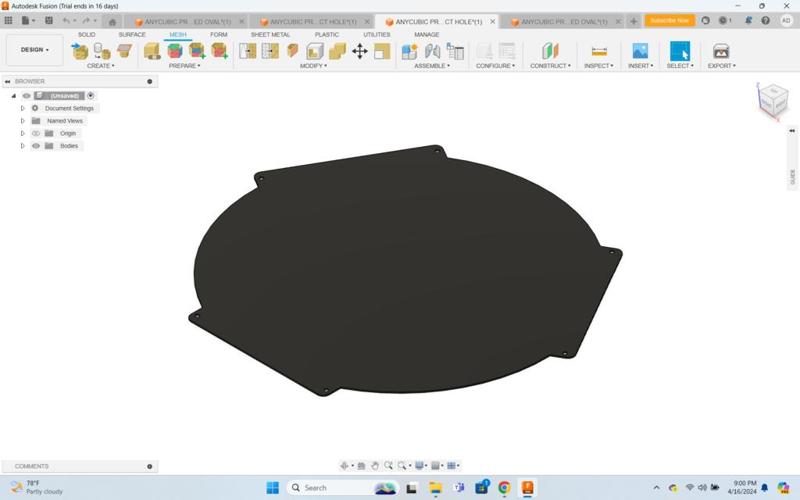Toggle visibility of the Origin folder
The width and height of the screenshot is (800, 500).
(36, 133)
